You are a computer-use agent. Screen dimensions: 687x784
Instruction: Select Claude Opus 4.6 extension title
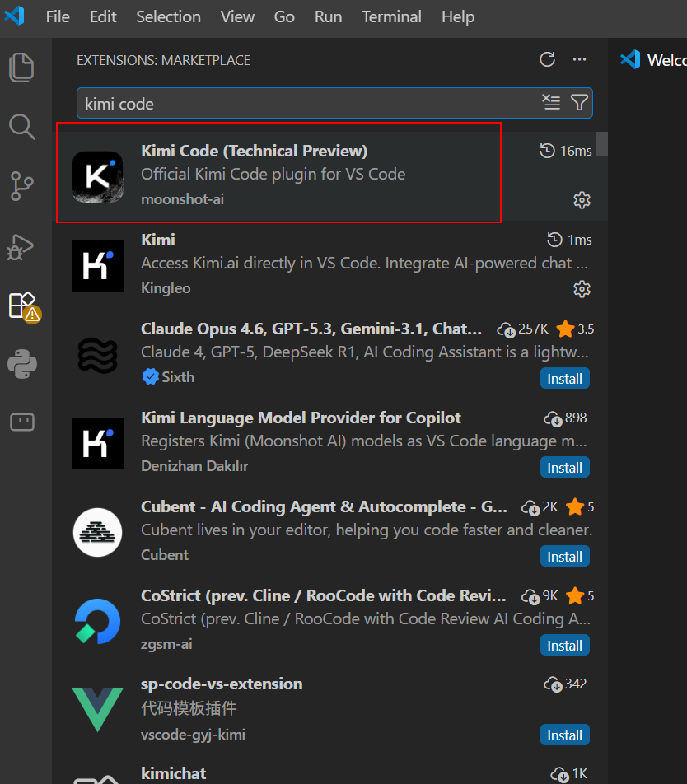pyautogui.click(x=311, y=329)
